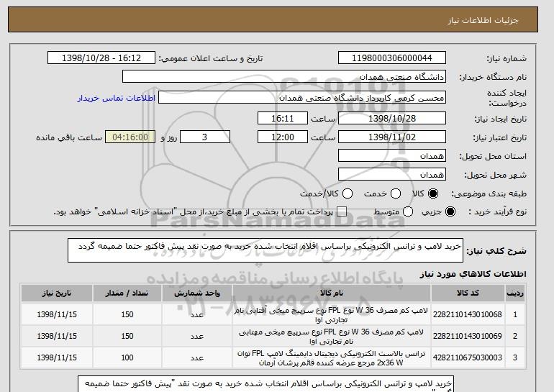Click the نام کالا column header
This screenshot has width=554, height=392.
pyautogui.click(x=332, y=293)
